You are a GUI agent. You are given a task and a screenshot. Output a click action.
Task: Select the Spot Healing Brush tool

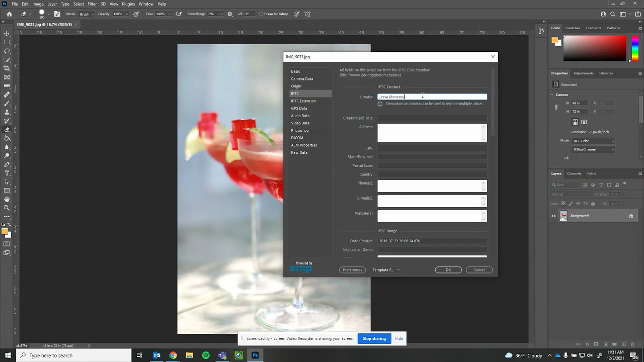click(x=7, y=95)
